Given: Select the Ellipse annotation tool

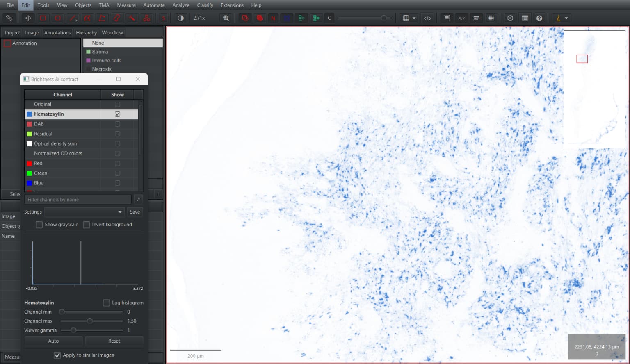Looking at the screenshot, I should 57,18.
